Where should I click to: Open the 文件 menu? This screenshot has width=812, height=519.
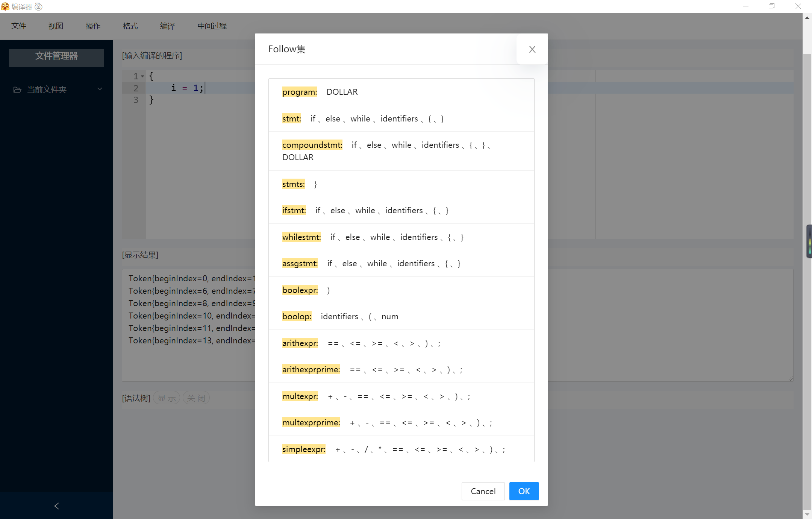tap(19, 26)
